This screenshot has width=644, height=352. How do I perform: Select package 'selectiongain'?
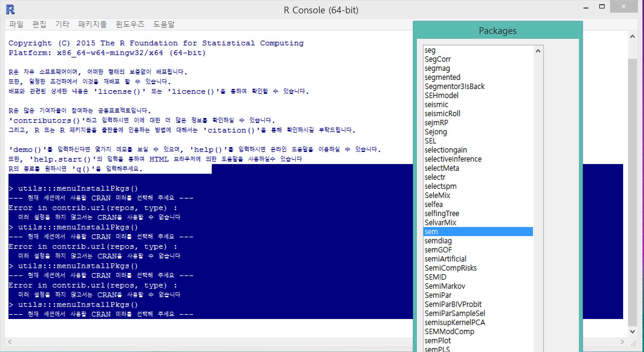click(478, 150)
